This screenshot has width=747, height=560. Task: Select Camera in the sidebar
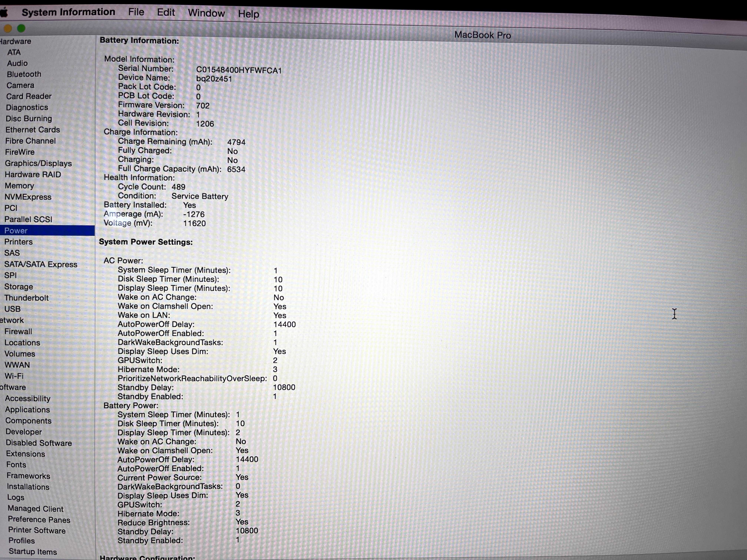(20, 85)
